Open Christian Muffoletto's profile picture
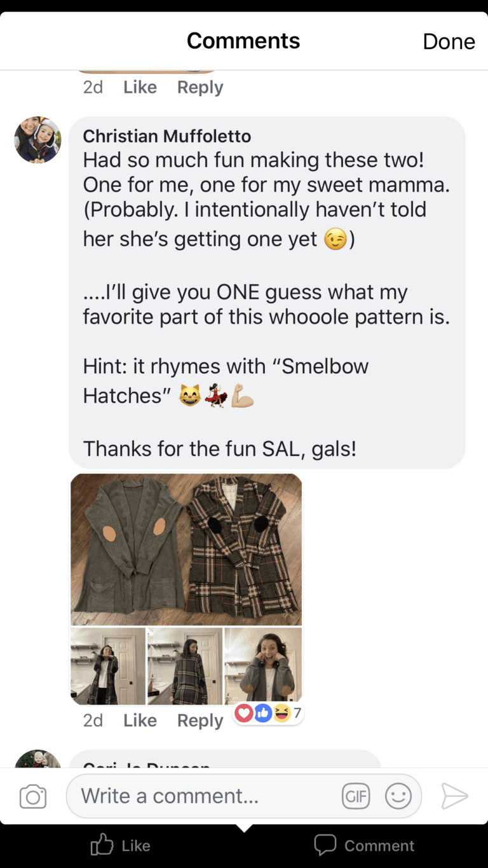The width and height of the screenshot is (488, 868). point(38,140)
